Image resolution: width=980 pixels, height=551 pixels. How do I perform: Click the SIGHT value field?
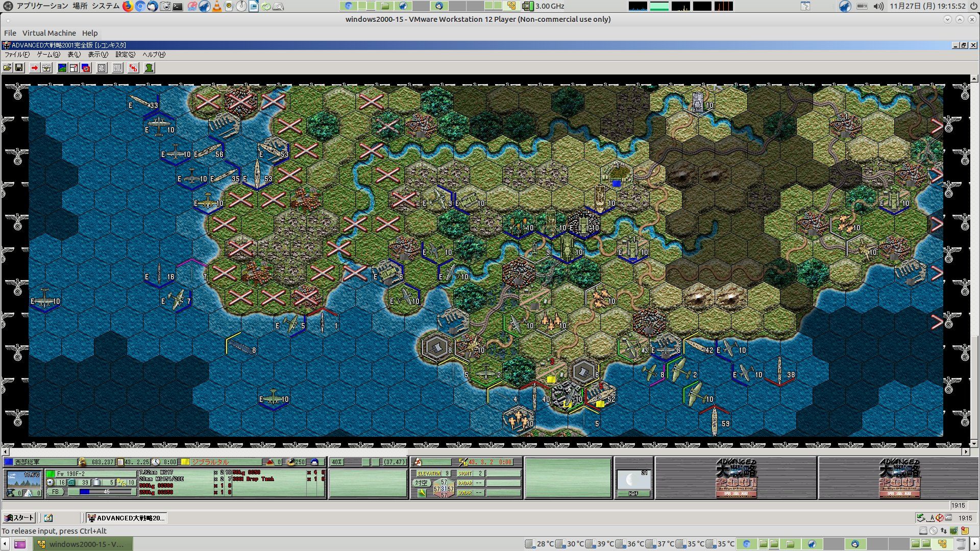480,473
